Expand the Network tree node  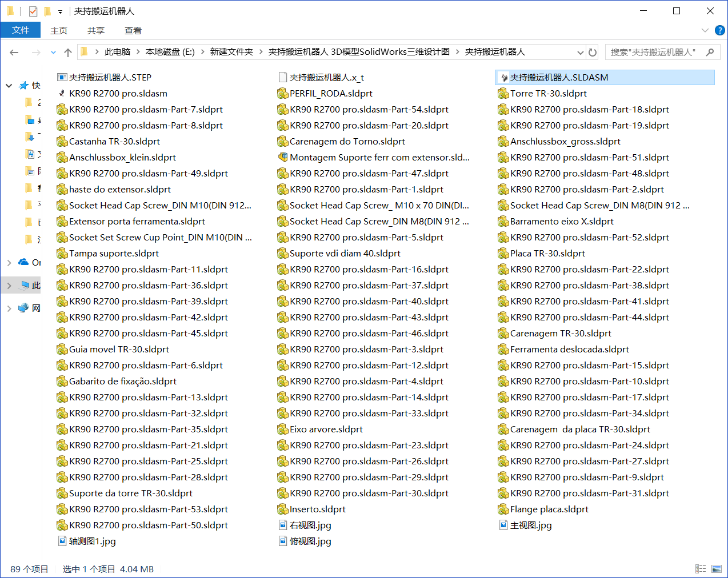coord(9,308)
